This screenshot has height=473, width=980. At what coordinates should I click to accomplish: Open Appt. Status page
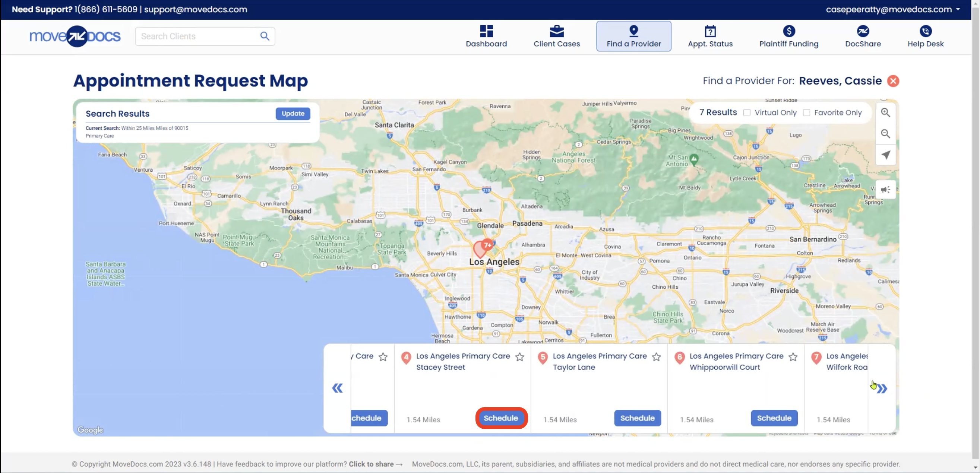click(x=710, y=36)
